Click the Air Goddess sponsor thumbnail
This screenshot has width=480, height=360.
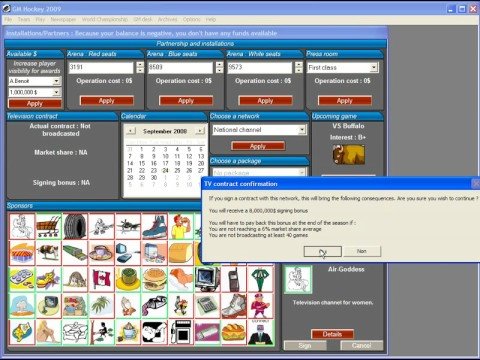point(298,279)
